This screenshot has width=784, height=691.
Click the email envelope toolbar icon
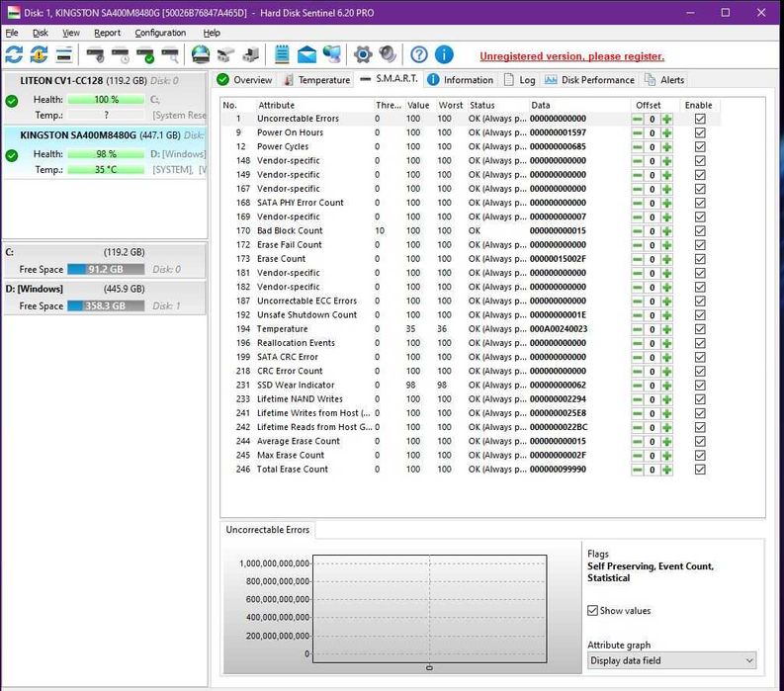(x=307, y=54)
